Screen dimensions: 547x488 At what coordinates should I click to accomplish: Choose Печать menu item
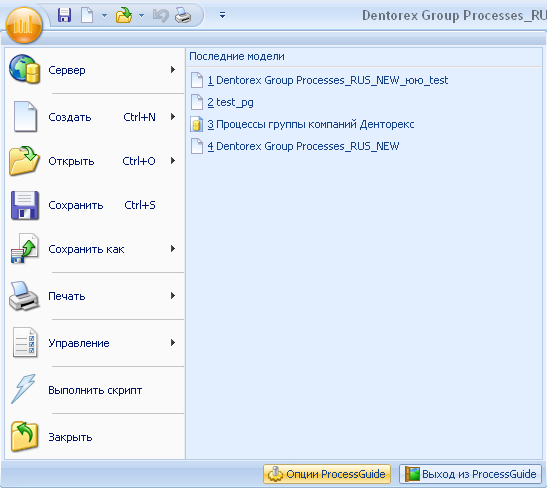tap(95, 296)
